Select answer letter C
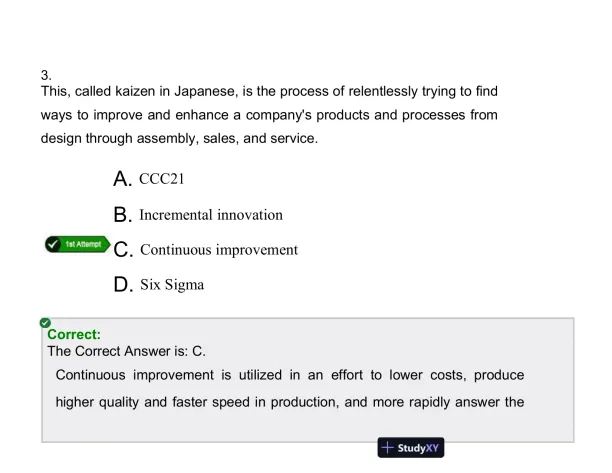 (124, 250)
